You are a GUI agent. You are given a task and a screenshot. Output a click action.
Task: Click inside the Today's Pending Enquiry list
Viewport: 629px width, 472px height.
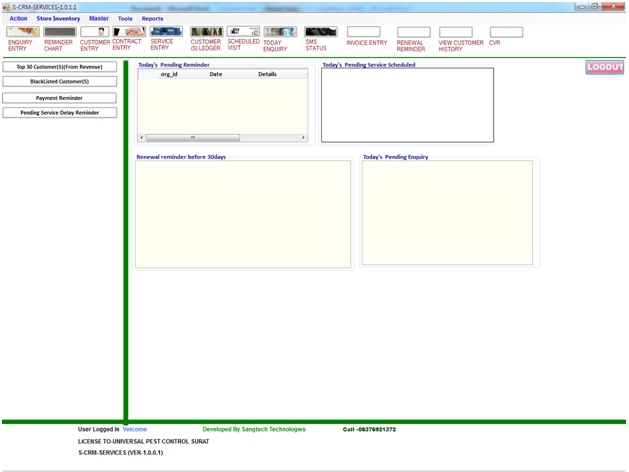(447, 213)
